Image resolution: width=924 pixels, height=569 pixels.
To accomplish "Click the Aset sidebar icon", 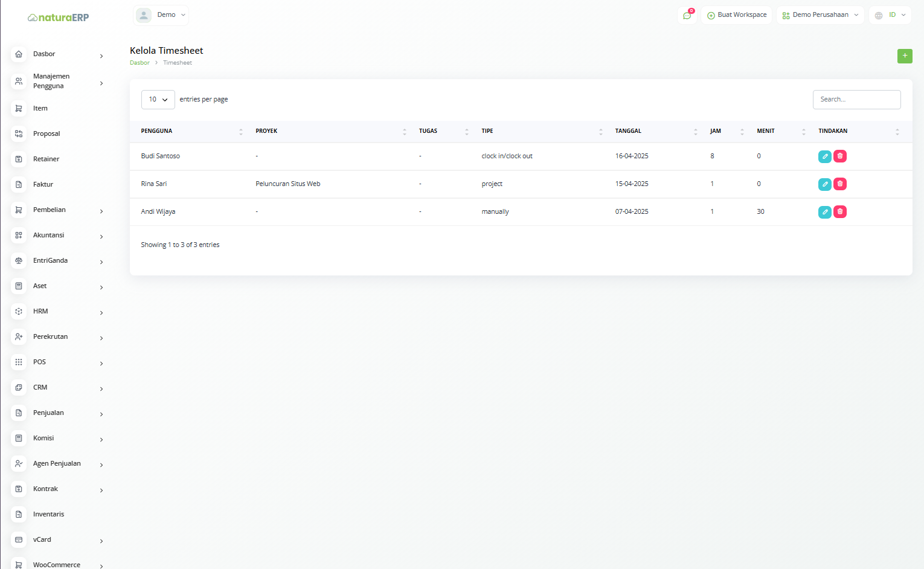I will point(19,286).
